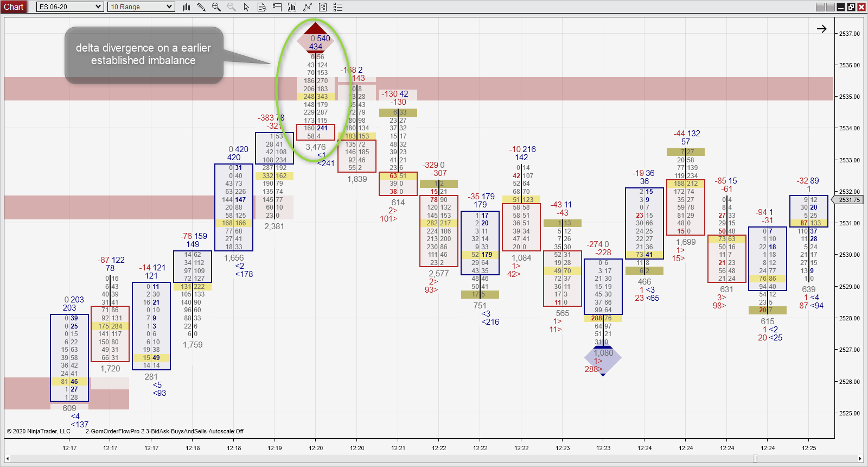Open the strategies line-graph icon
This screenshot has height=467, width=868.
308,7
